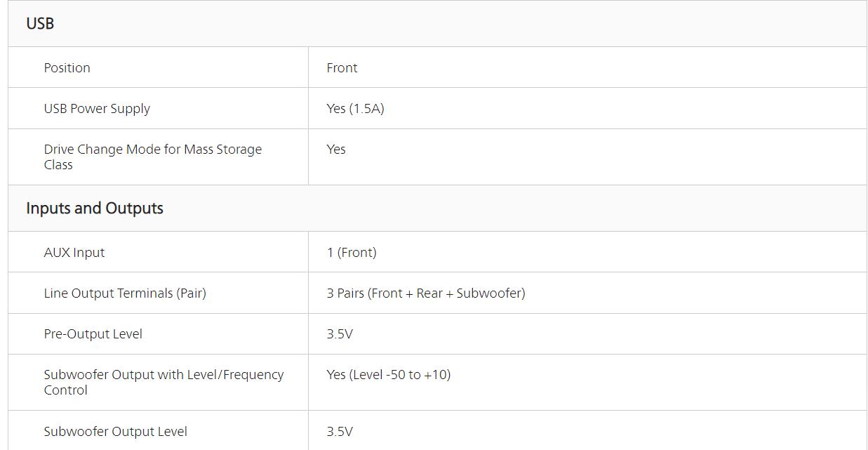Click the word 'Control' under Subwoofer Output
Screen dimensions: 868x450
click(66, 390)
